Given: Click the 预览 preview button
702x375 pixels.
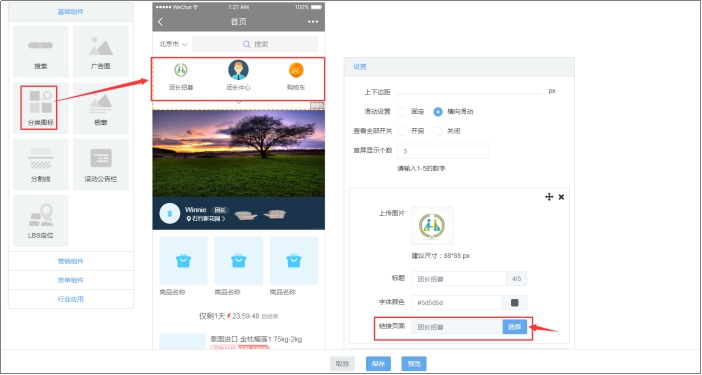Looking at the screenshot, I should point(414,364).
